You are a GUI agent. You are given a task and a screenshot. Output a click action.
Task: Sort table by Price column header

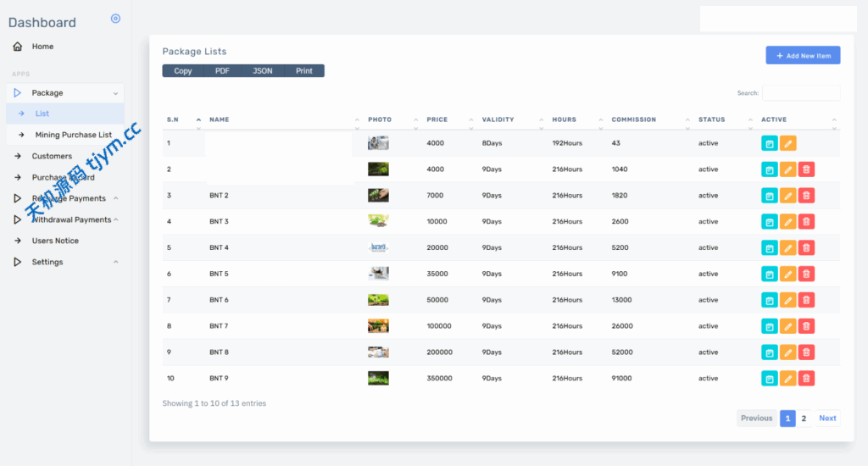437,119
